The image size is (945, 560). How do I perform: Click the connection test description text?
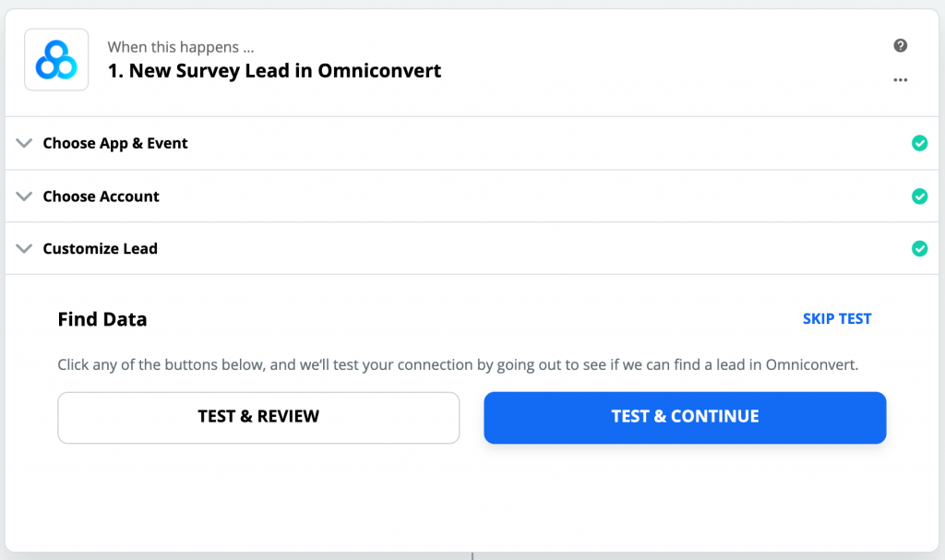[458, 364]
